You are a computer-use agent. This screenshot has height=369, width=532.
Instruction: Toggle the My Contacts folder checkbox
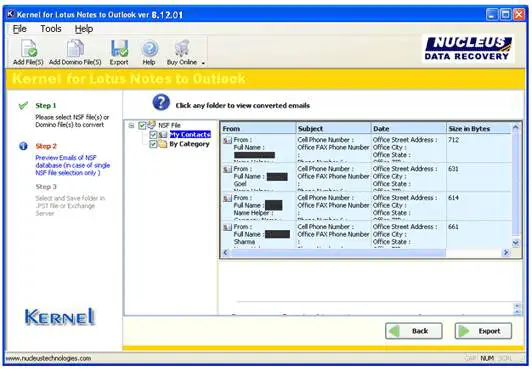(153, 135)
